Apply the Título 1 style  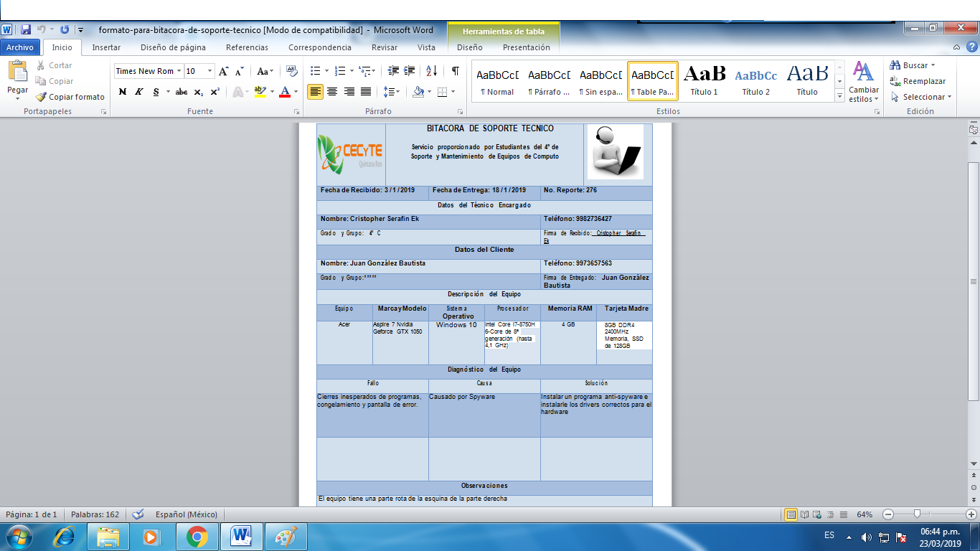pos(704,80)
